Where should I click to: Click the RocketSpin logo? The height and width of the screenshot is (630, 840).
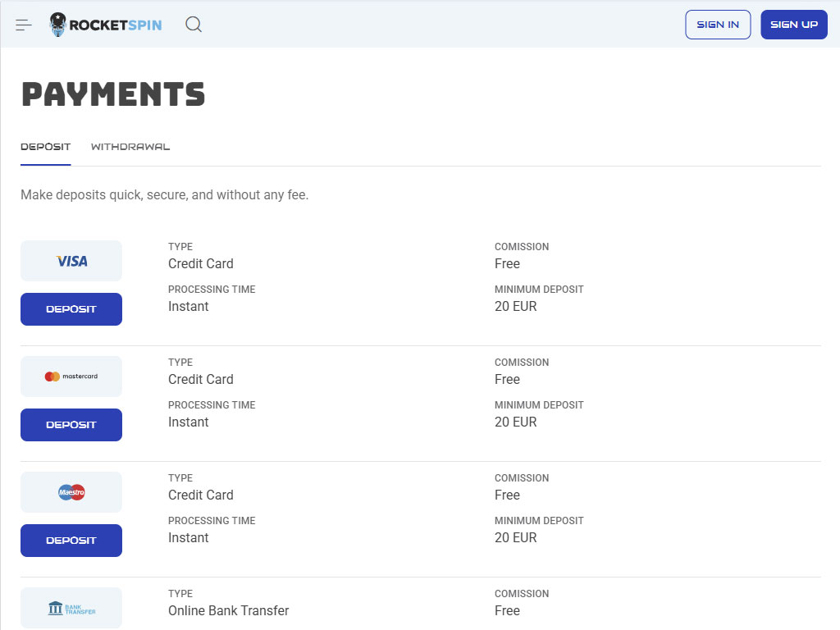click(106, 25)
